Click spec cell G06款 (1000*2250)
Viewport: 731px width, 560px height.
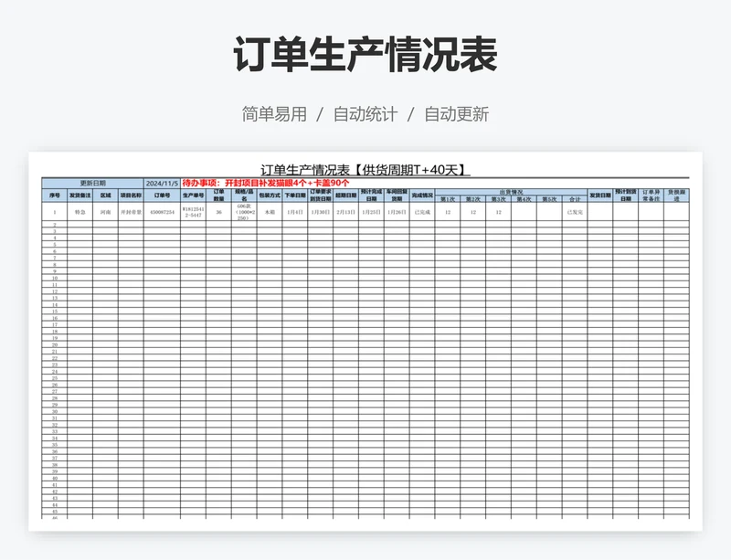tap(244, 212)
